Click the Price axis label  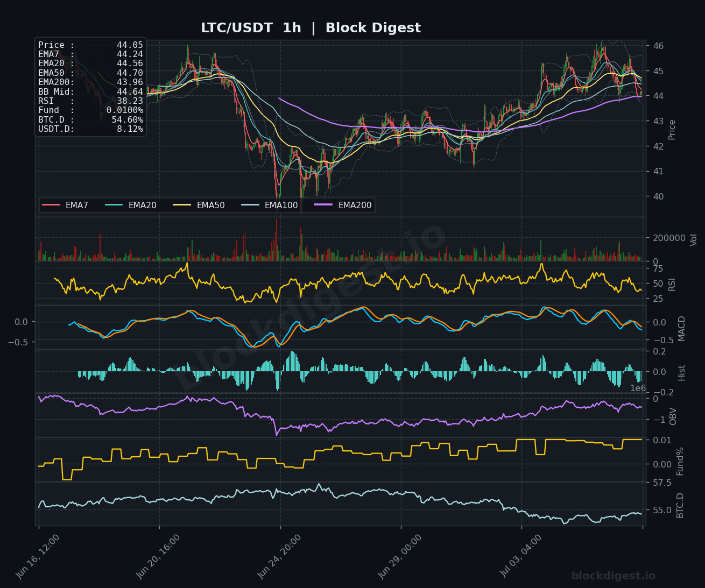[x=672, y=130]
